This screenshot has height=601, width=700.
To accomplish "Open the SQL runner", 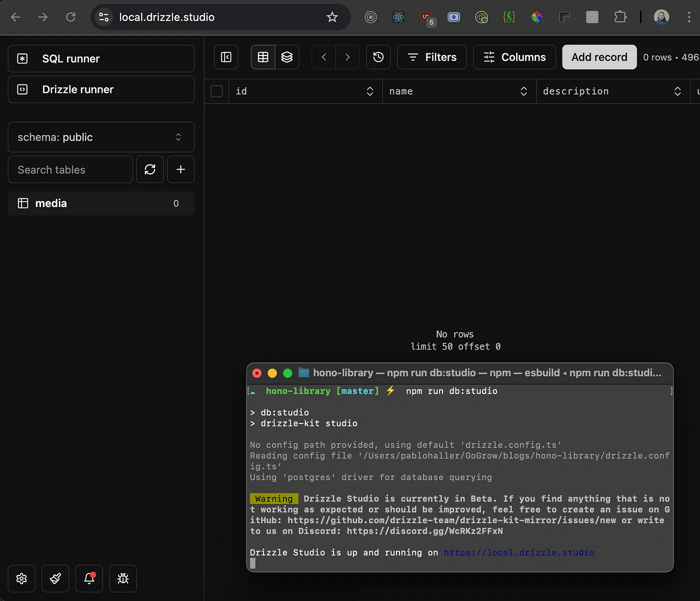I will 101,58.
